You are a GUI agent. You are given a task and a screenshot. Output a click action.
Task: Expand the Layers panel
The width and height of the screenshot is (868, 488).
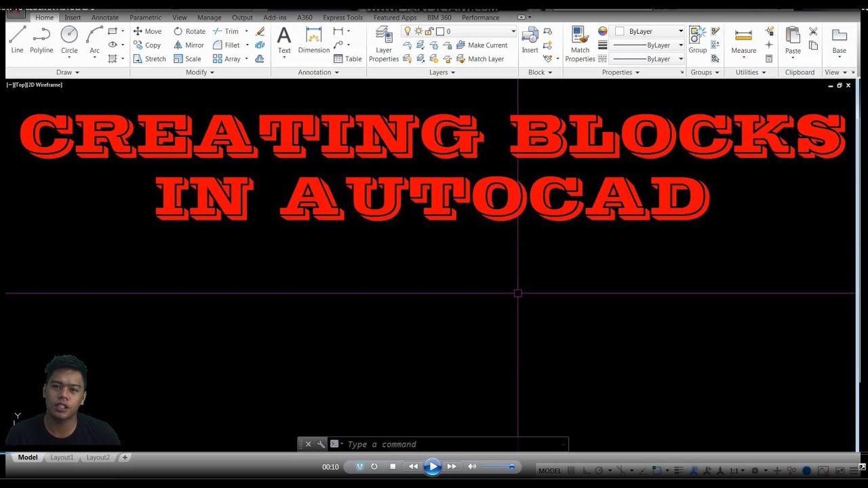click(x=442, y=72)
